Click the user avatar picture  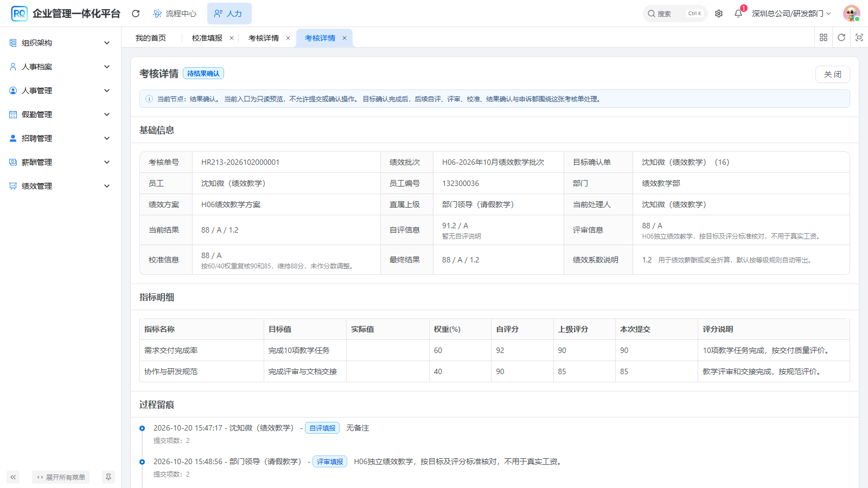pyautogui.click(x=852, y=14)
